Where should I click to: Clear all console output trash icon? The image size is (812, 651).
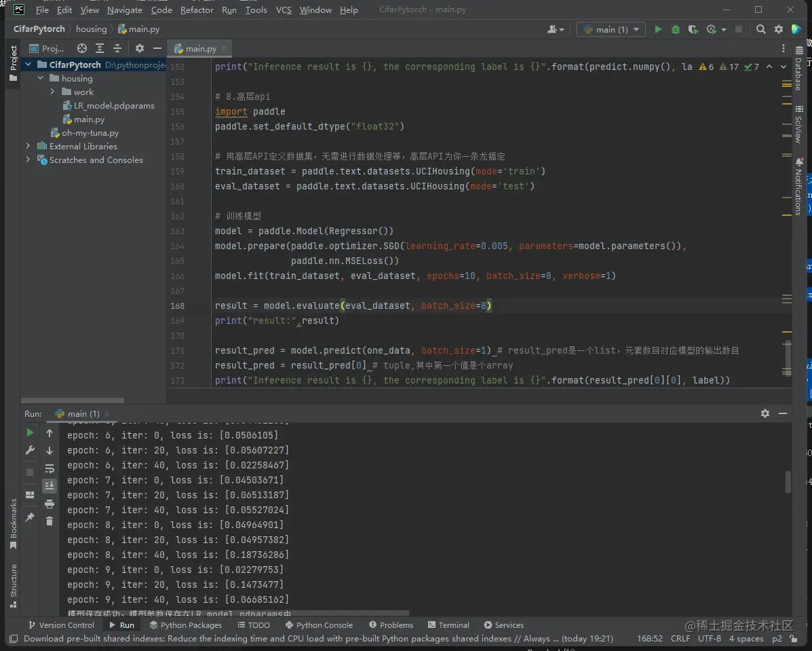coord(50,521)
